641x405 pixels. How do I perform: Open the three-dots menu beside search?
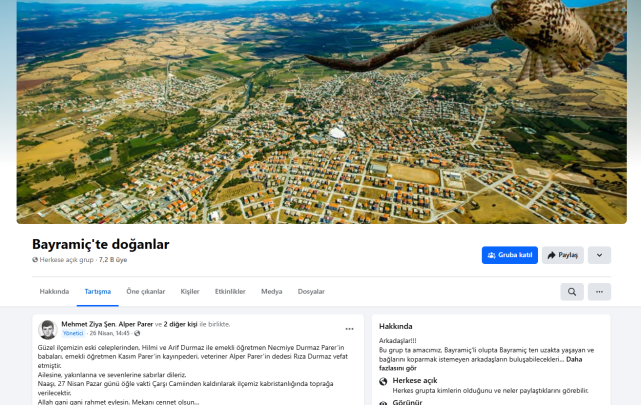(599, 292)
